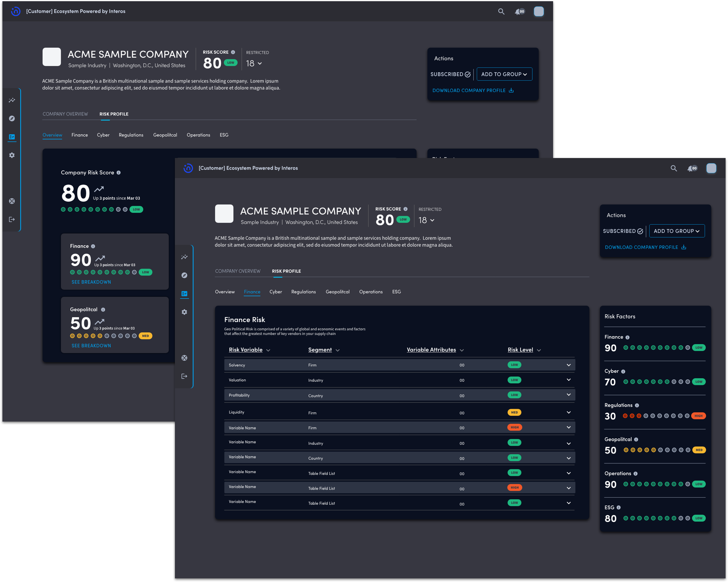Click download icon next to Download Company Profile
The width and height of the screenshot is (728, 582).
684,247
